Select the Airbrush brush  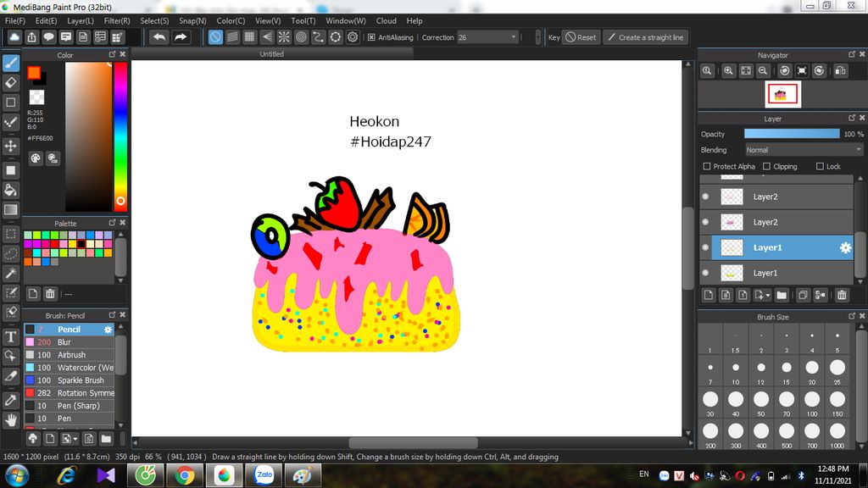tap(70, 355)
